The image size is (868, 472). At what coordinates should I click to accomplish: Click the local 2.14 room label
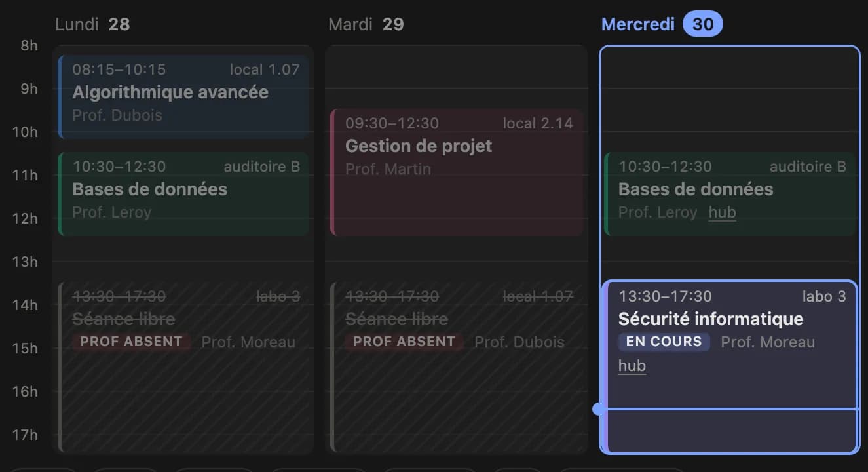538,123
